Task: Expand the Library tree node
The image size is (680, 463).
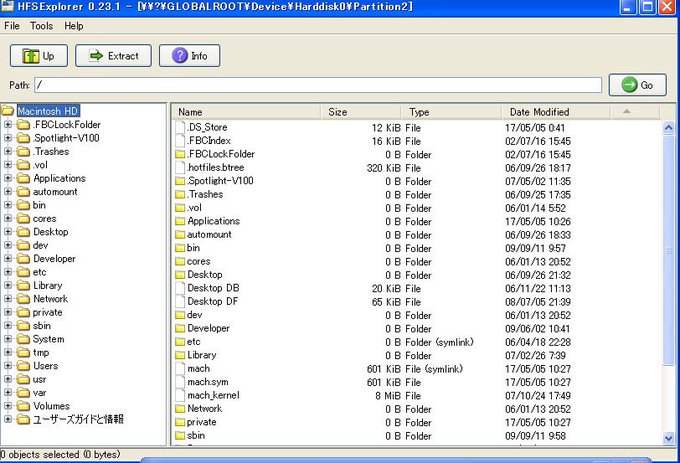Action: [x=8, y=286]
